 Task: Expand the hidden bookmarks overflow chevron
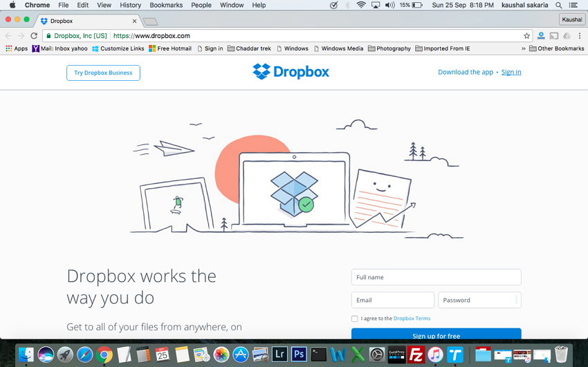coord(523,48)
